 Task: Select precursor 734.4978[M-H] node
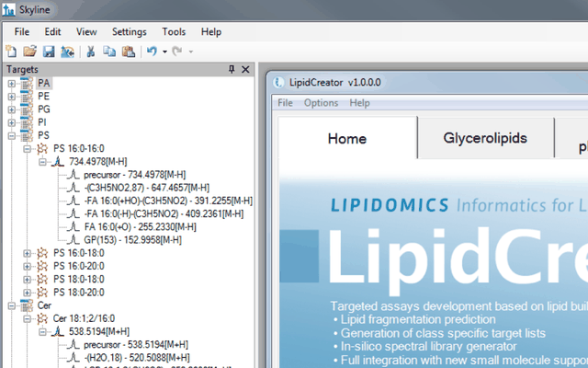pos(98,162)
